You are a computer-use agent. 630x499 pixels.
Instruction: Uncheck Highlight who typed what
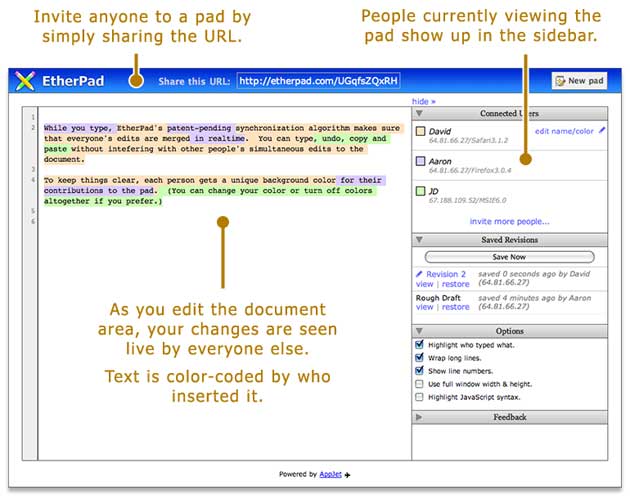click(419, 344)
